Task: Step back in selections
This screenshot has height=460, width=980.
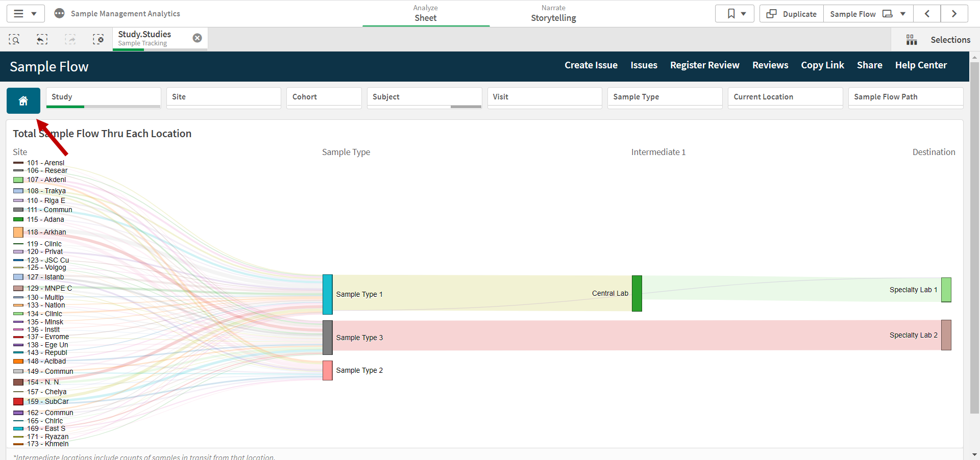Action: [x=42, y=39]
